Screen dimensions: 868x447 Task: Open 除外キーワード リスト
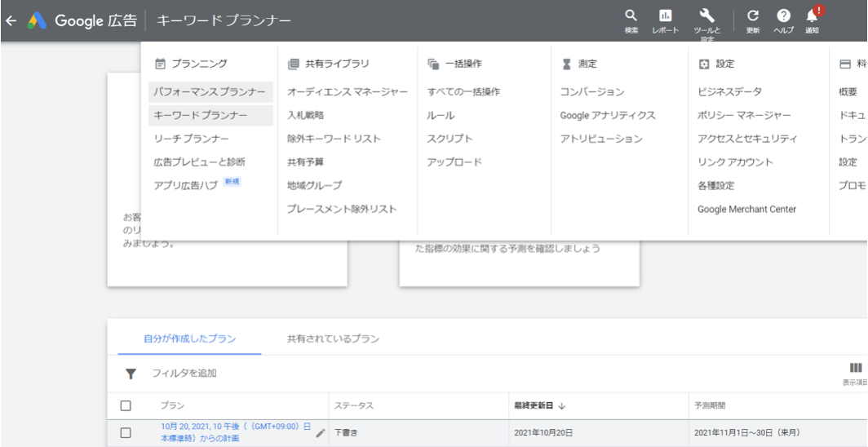coord(334,139)
